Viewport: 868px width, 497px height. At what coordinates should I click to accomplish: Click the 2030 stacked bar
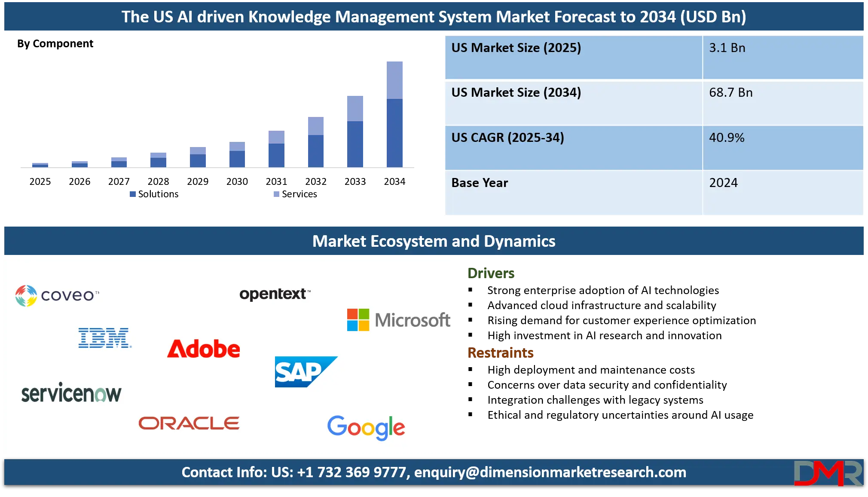[237, 154]
